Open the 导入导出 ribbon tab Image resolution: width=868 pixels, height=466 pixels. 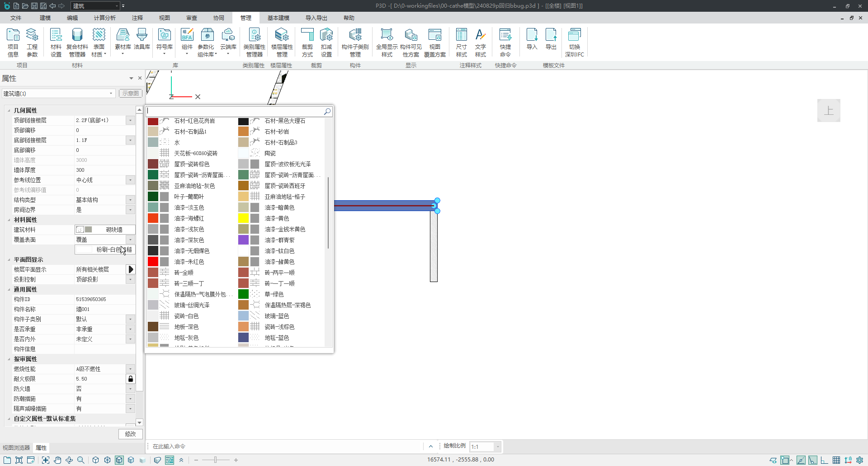pos(316,18)
